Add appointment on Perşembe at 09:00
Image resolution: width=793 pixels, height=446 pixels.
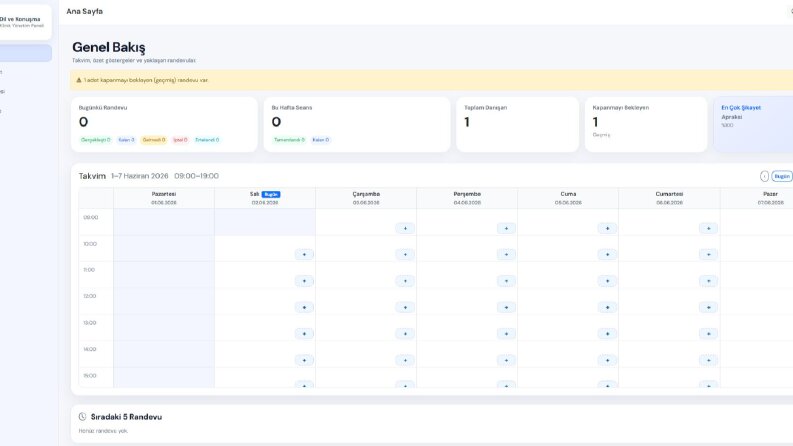click(x=506, y=229)
